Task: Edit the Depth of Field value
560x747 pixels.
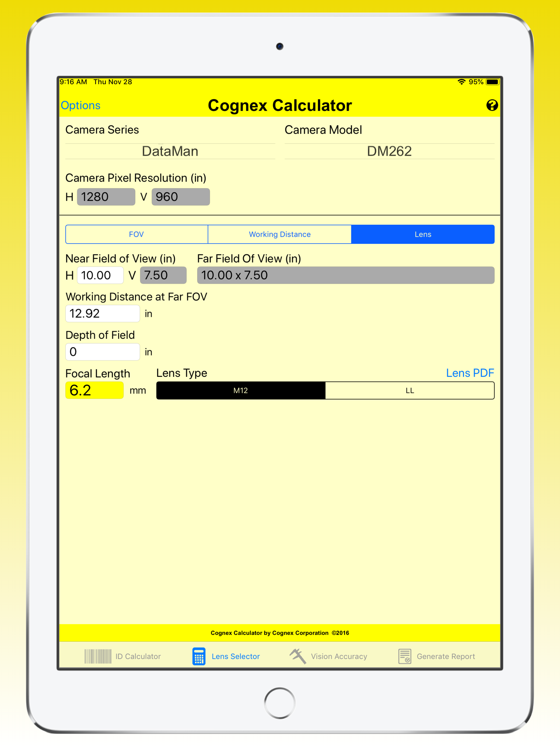Action: tap(103, 352)
